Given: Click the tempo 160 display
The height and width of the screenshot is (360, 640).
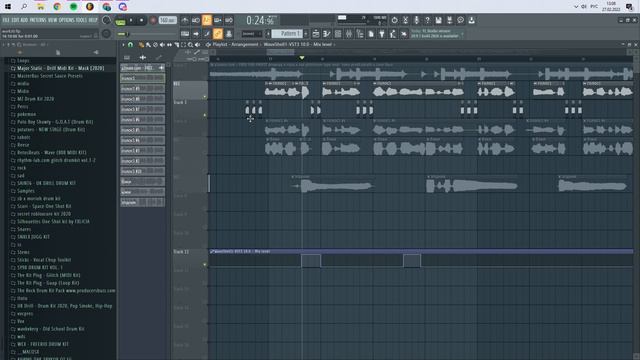Looking at the screenshot, I should point(167,20).
